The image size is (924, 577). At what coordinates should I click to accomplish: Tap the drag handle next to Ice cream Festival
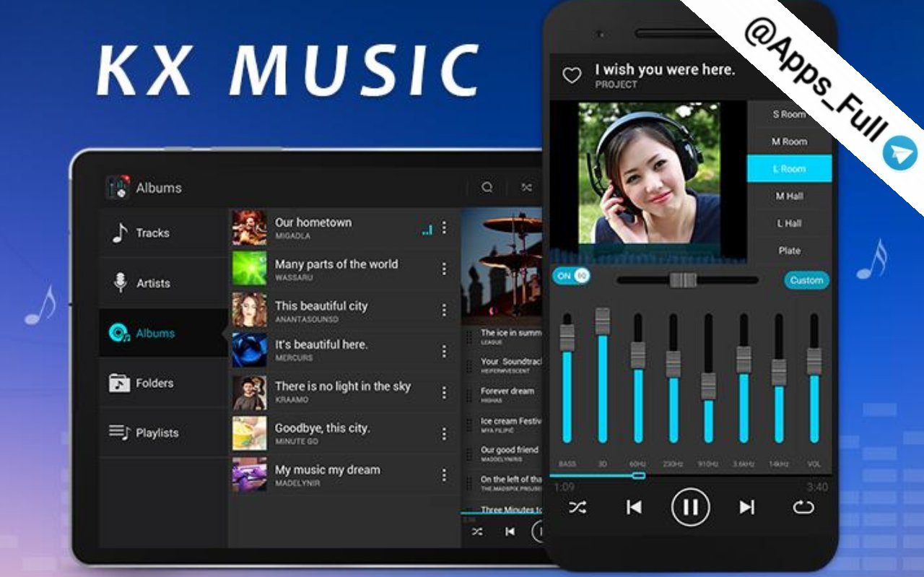pos(469,425)
